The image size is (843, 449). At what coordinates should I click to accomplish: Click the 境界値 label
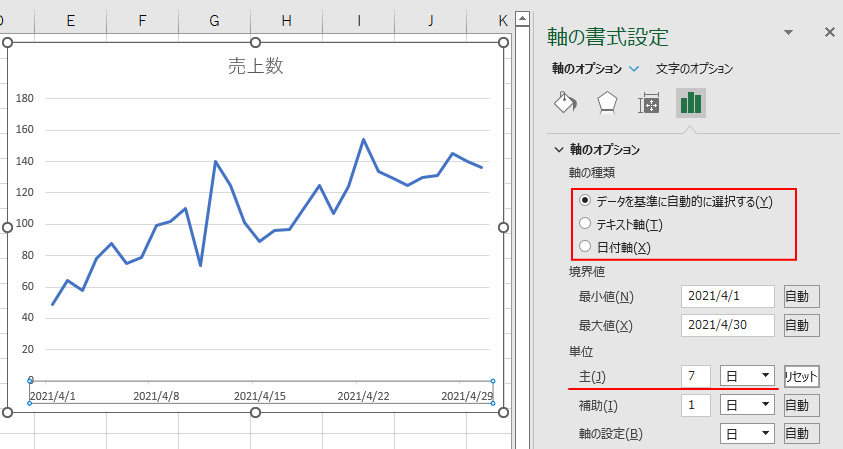pyautogui.click(x=587, y=272)
